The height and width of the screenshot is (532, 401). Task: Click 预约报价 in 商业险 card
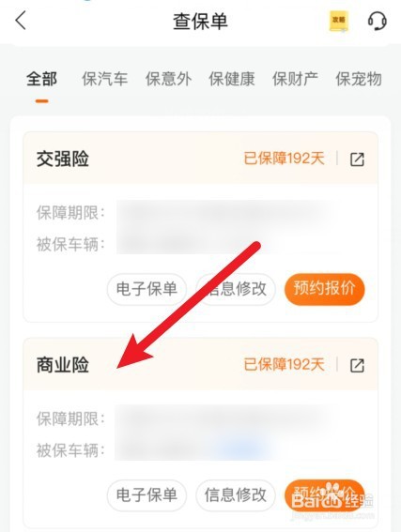(324, 495)
